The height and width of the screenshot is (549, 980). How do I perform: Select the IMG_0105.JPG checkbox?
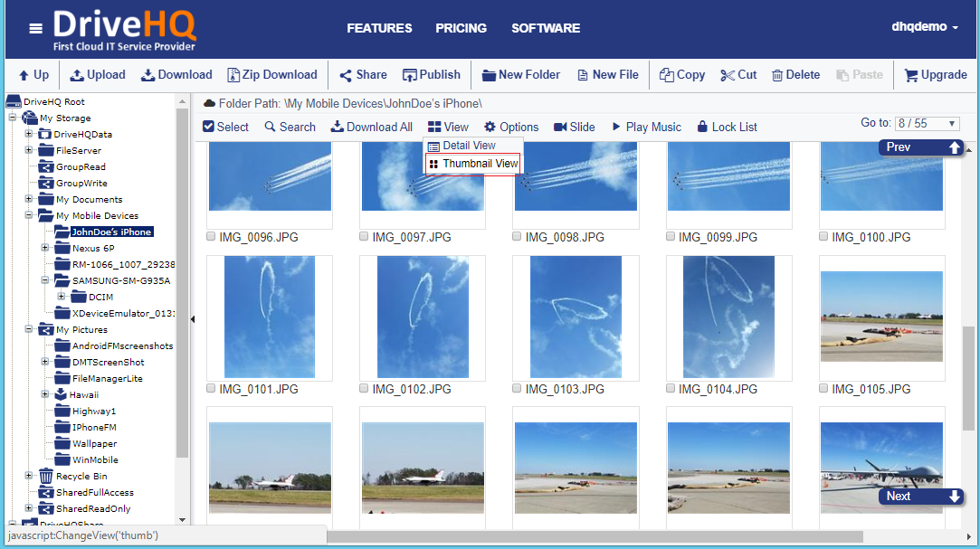coord(823,388)
